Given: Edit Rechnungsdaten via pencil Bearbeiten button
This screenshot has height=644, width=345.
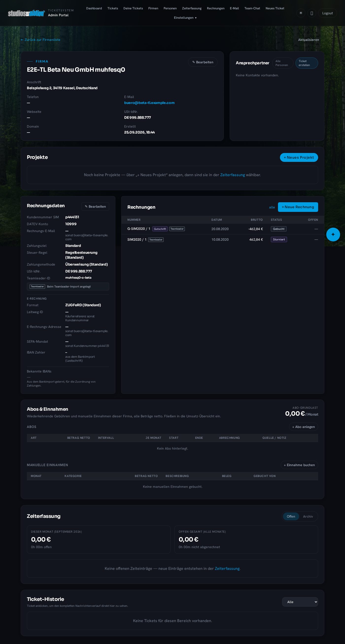Looking at the screenshot, I should [95, 206].
